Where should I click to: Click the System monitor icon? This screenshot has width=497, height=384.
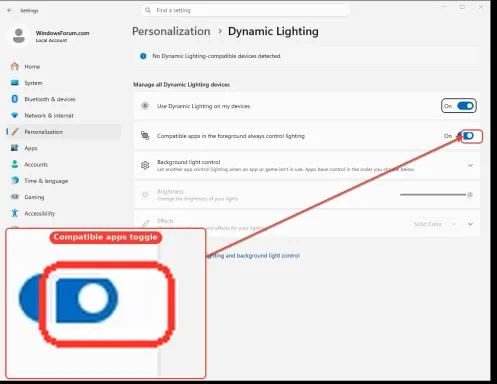[x=15, y=83]
